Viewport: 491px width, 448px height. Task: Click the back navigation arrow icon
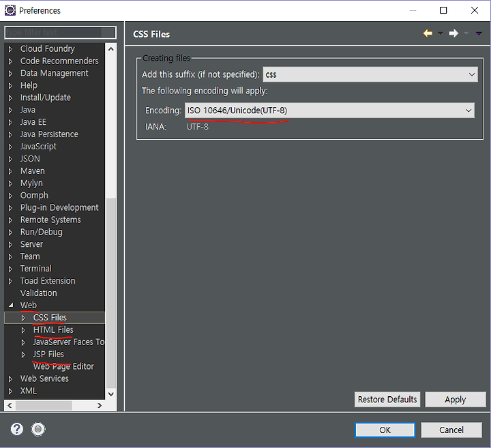428,33
